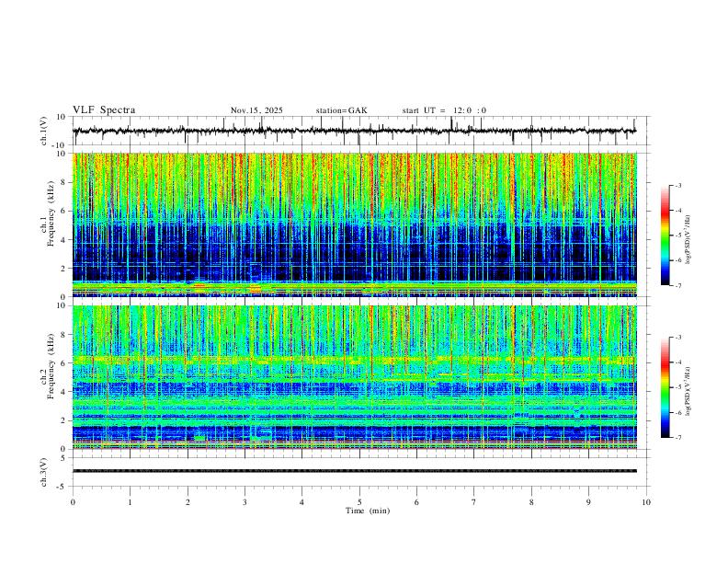Click the "VLF Spectra" plot title
This screenshot has width=728, height=563.
coord(104,110)
